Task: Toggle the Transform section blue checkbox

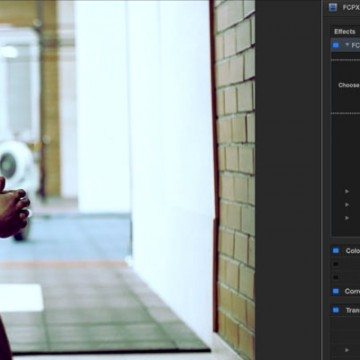Action: pyautogui.click(x=336, y=310)
